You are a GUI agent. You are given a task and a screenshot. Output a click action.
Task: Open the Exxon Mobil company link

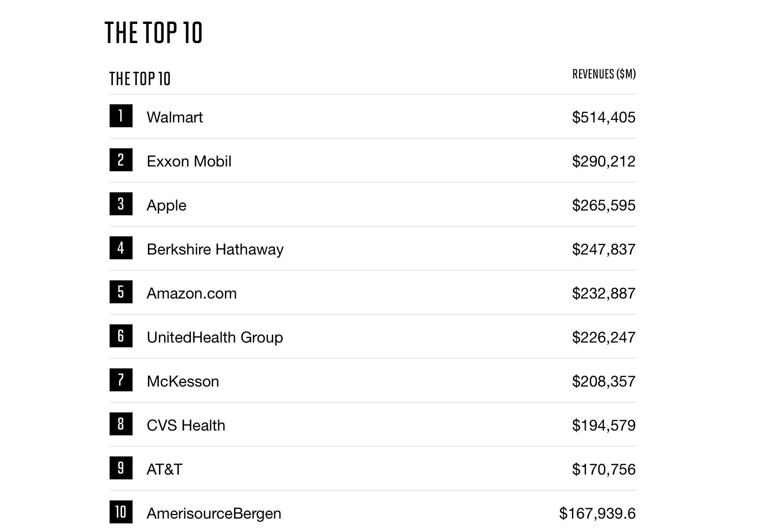click(189, 161)
